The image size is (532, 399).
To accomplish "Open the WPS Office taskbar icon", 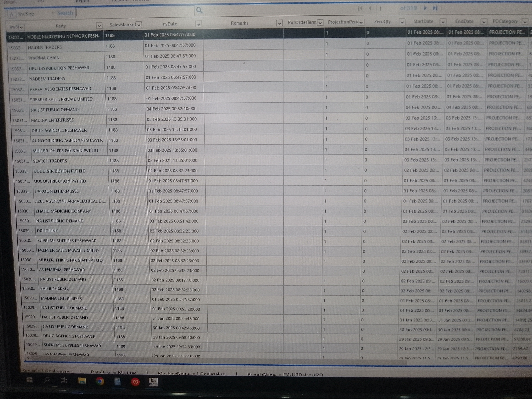I will coord(135,382).
